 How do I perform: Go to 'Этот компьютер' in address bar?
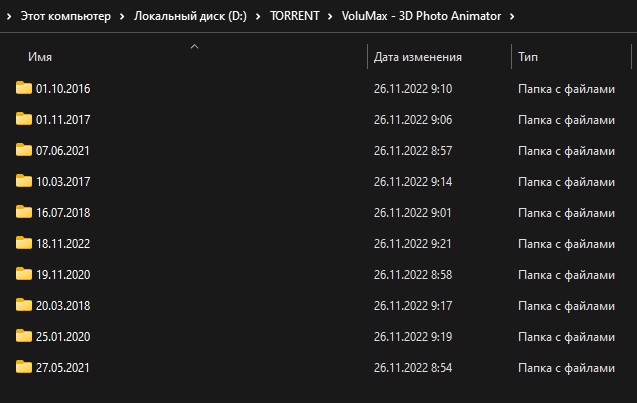pyautogui.click(x=65, y=17)
